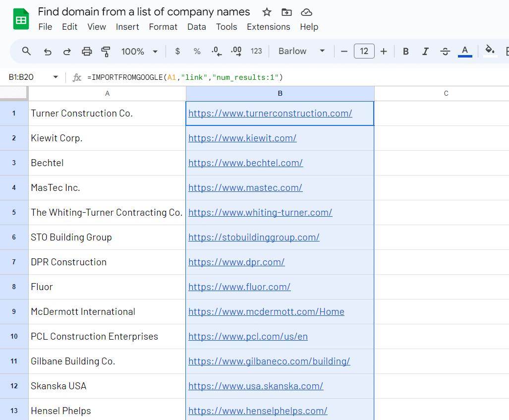Click the font size field showing 12
The height and width of the screenshot is (420, 509).
[364, 51]
